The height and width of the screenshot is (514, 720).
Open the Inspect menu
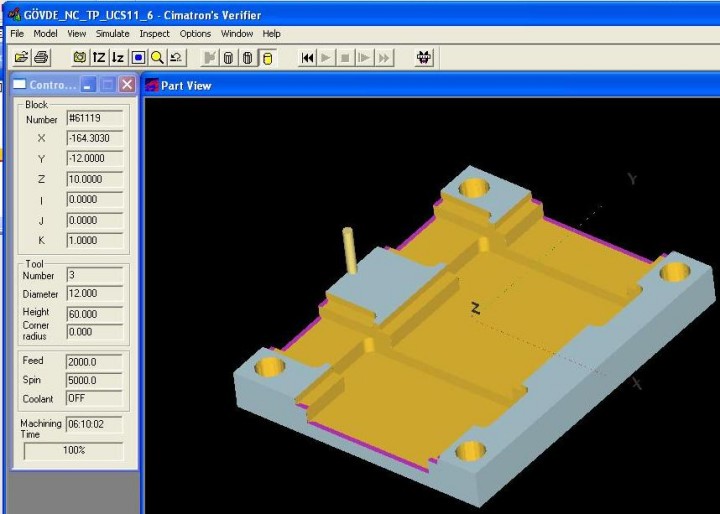click(155, 33)
